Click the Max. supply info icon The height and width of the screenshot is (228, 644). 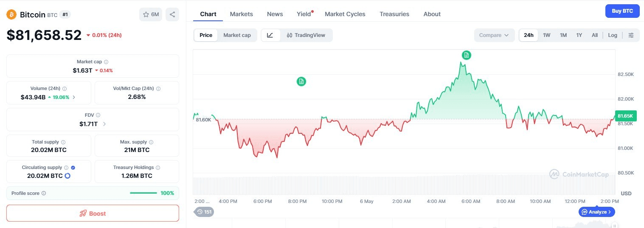pyautogui.click(x=151, y=142)
